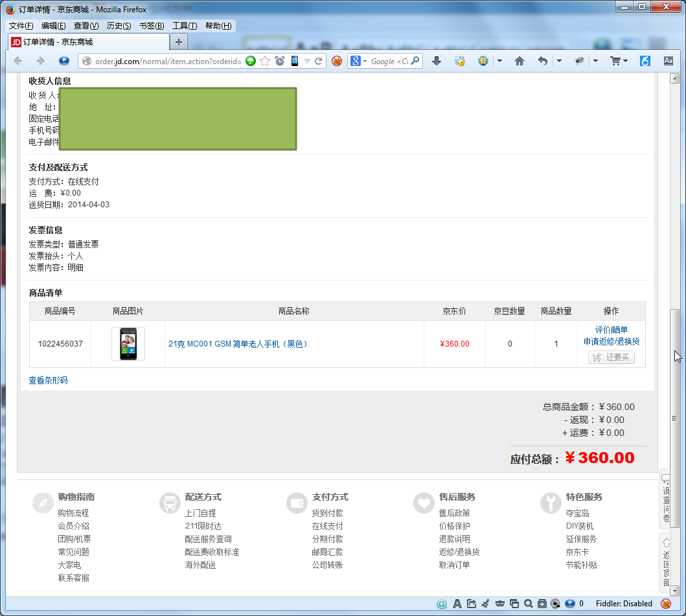Click the mask icon in status bar
The width and height of the screenshot is (686, 616).
pyautogui.click(x=500, y=604)
